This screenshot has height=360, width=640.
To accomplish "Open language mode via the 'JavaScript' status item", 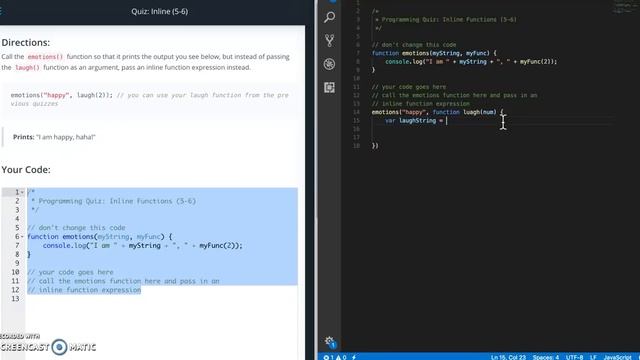I will [618, 357].
